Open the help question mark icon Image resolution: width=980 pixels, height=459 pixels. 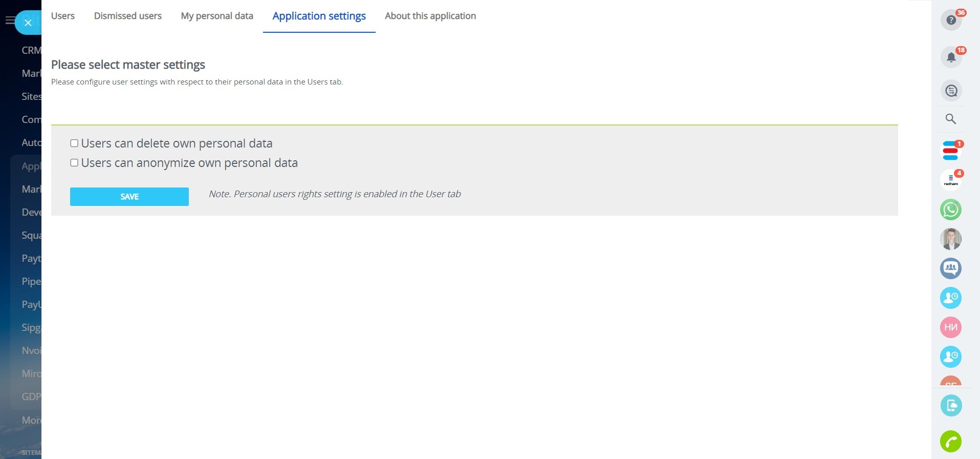click(951, 20)
